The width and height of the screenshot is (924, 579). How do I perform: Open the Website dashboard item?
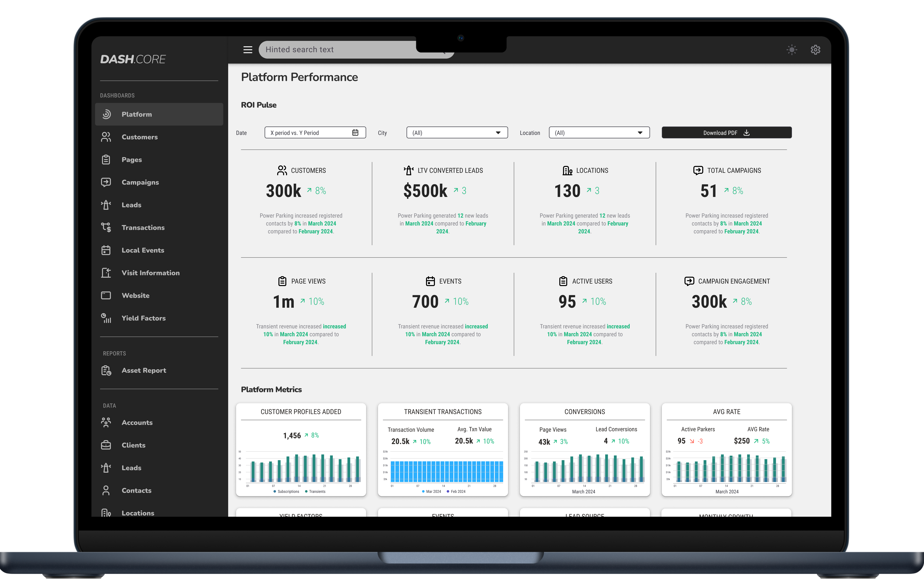coord(135,296)
